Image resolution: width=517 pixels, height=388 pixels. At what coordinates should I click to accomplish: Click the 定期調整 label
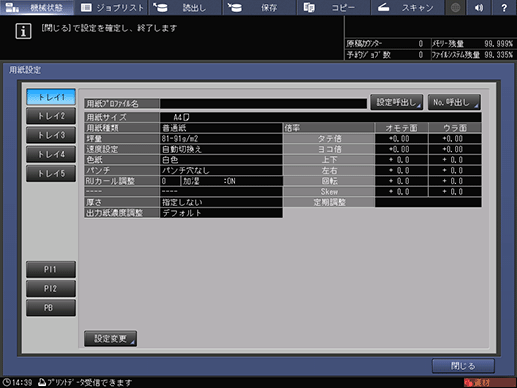[x=329, y=202]
